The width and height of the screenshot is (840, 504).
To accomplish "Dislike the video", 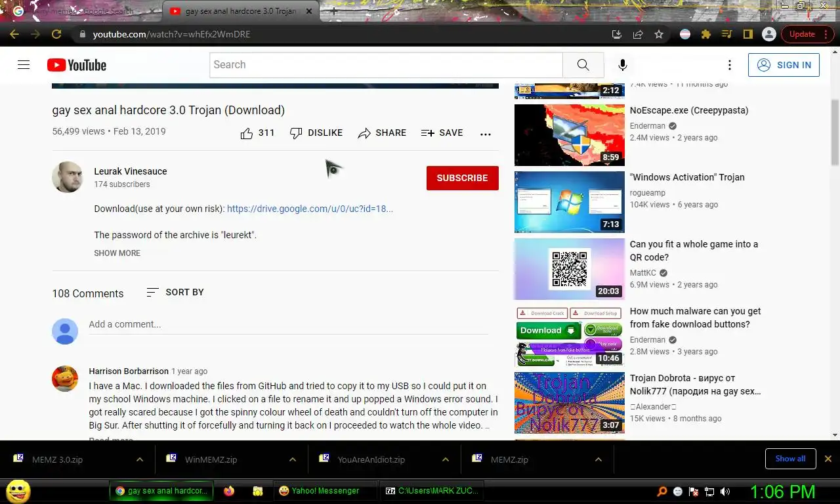I will click(316, 133).
